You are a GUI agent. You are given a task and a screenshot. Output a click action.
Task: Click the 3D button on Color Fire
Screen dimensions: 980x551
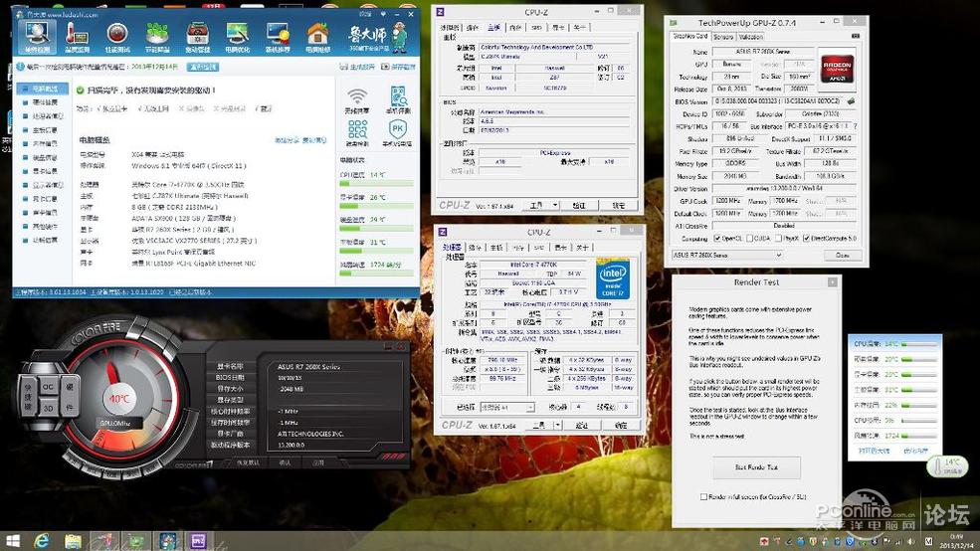coord(48,408)
